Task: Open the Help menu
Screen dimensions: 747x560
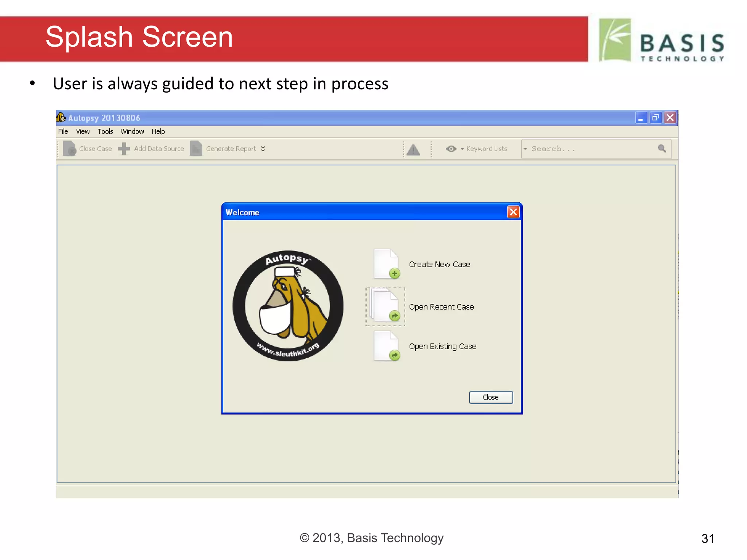Action: [158, 131]
